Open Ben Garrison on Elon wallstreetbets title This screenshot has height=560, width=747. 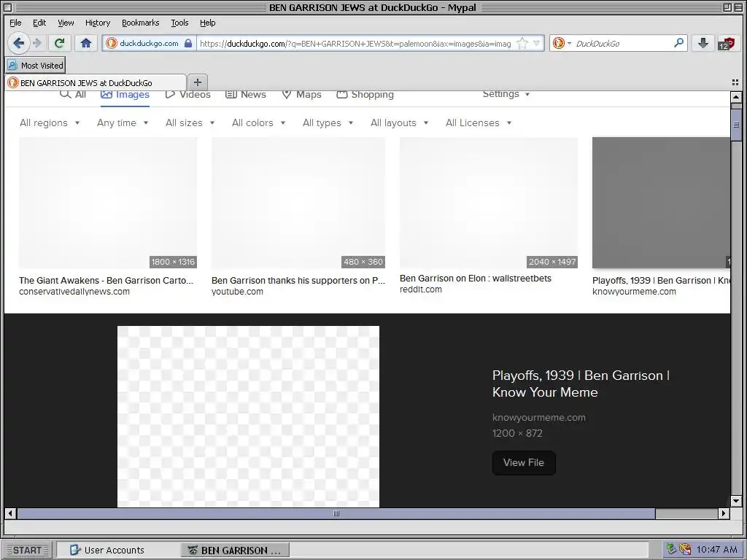[x=476, y=279]
